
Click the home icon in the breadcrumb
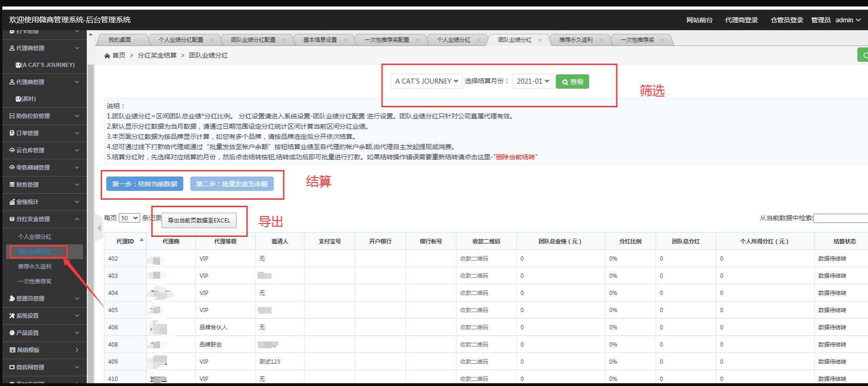[x=107, y=56]
